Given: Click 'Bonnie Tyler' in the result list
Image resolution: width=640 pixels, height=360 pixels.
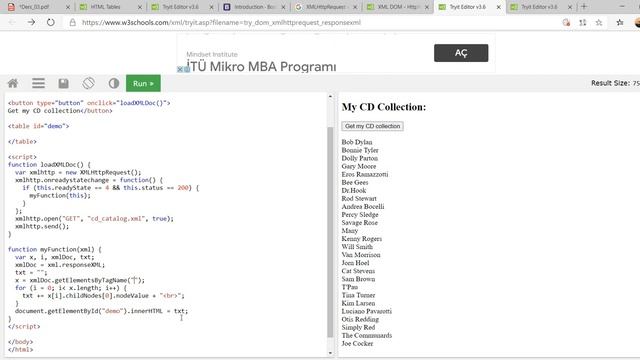Looking at the screenshot, I should pos(360,150).
